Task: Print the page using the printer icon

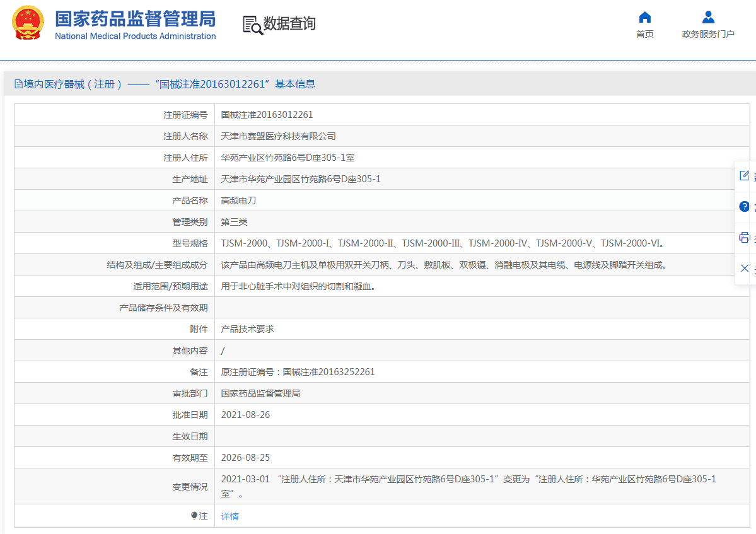Action: tap(745, 237)
